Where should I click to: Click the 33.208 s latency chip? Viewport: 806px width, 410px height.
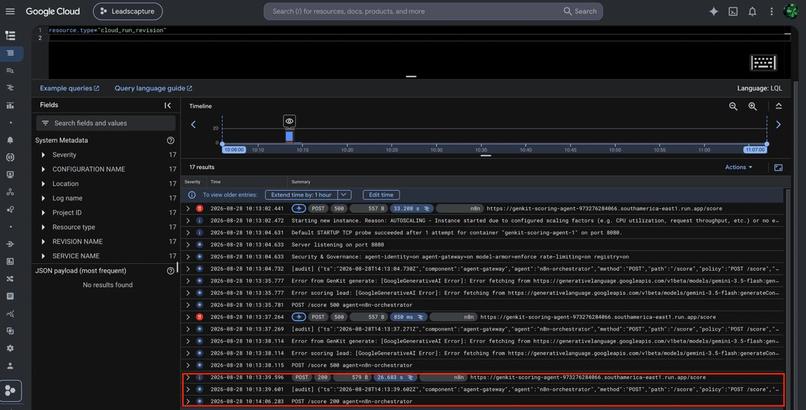pyautogui.click(x=412, y=209)
